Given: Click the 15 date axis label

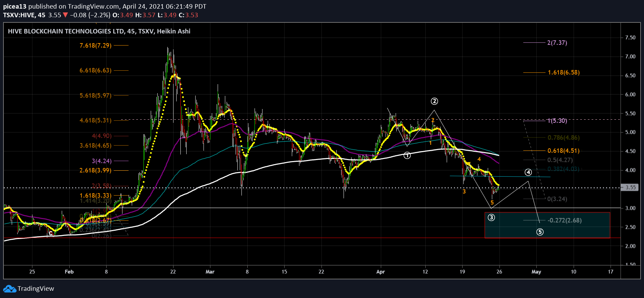Looking at the screenshot, I should coord(284,272).
